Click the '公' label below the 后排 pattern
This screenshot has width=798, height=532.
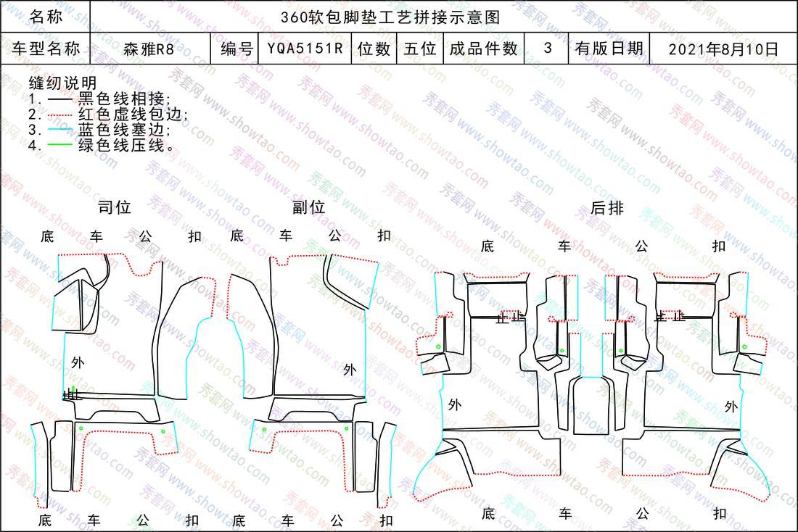tap(643, 514)
